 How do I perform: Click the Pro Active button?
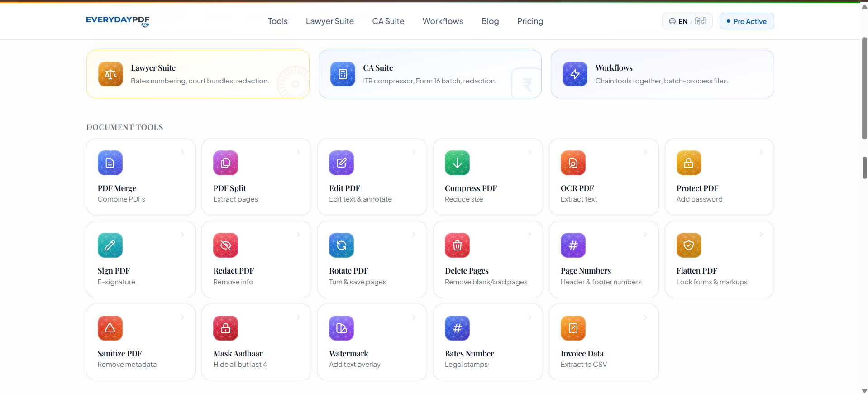747,21
